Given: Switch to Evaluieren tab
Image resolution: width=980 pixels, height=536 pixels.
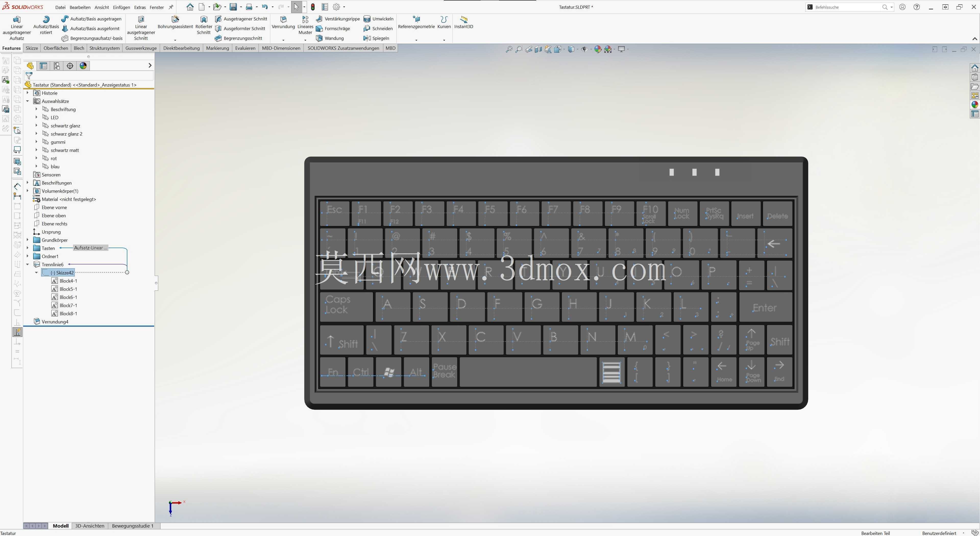Looking at the screenshot, I should pyautogui.click(x=245, y=48).
